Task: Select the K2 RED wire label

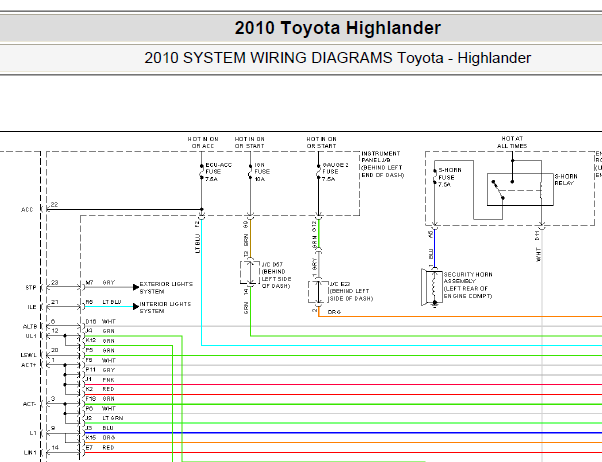Action: coord(100,389)
